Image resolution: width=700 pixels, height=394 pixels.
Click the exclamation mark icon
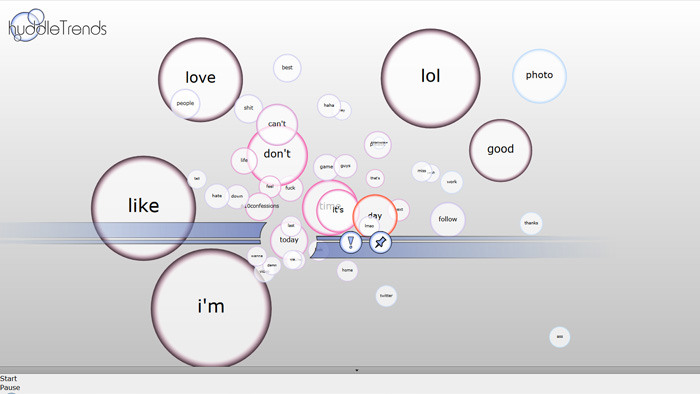click(x=350, y=242)
